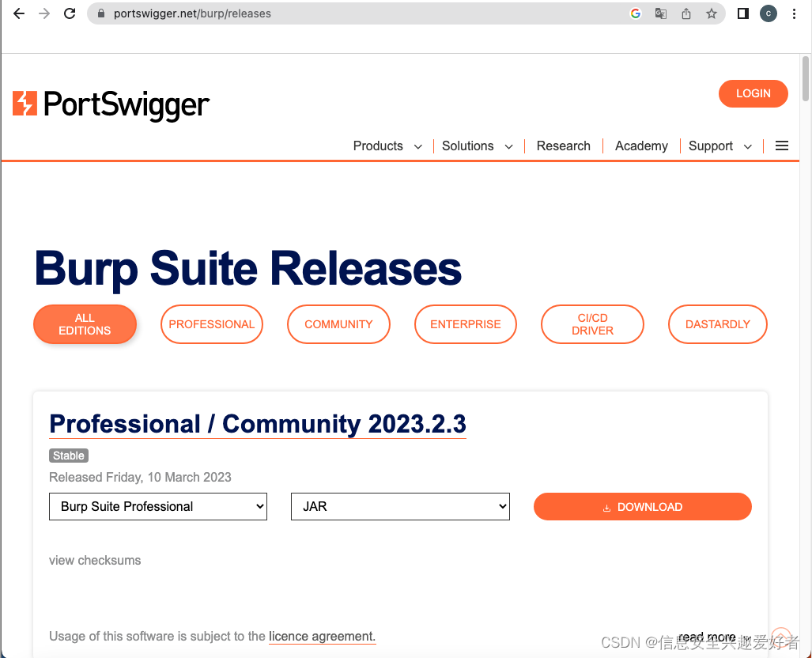This screenshot has height=658, width=812.
Task: Open the Research nav item
Action: click(564, 146)
